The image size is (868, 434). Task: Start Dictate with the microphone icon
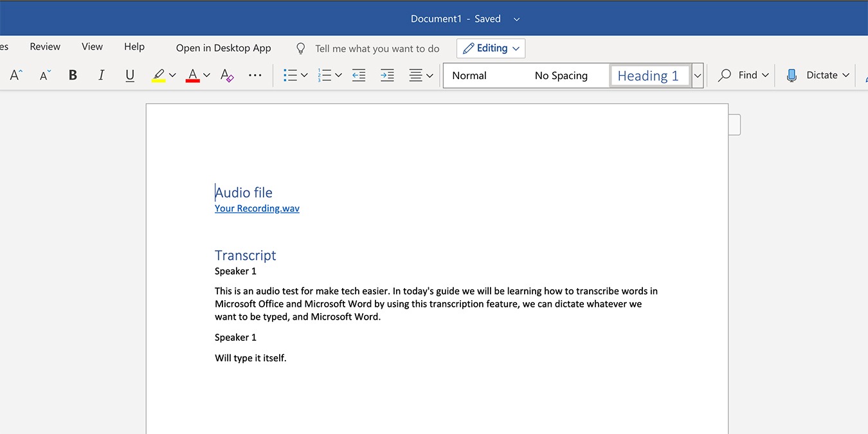coord(791,75)
